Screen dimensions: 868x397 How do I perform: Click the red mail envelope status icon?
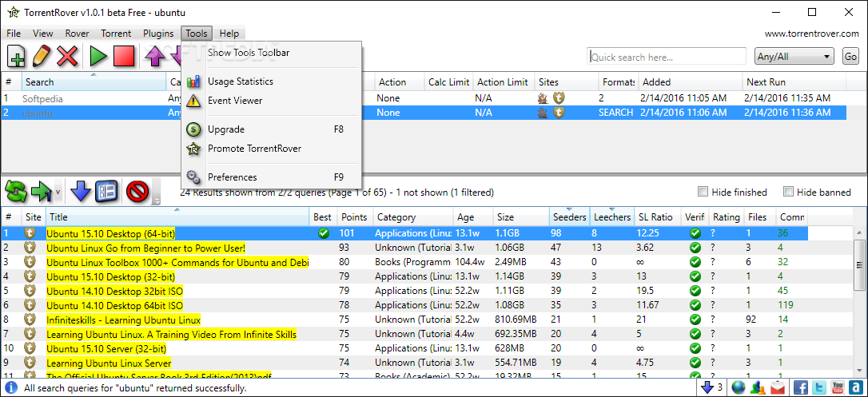click(x=778, y=387)
